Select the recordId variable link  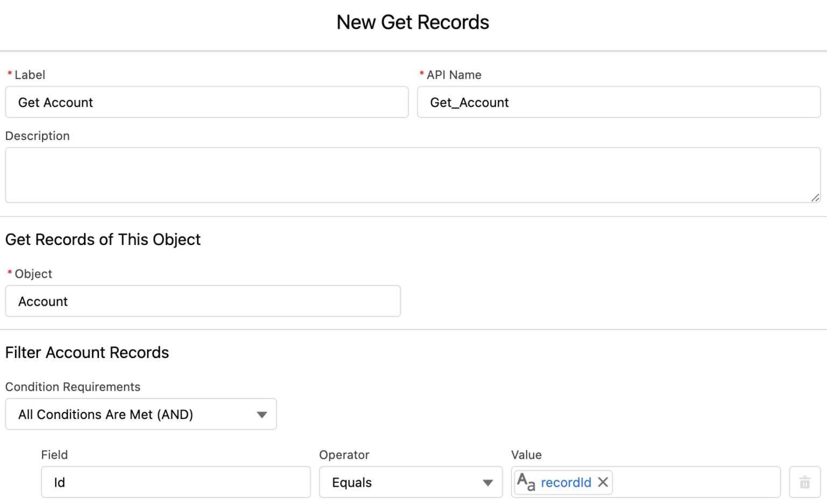(x=566, y=482)
